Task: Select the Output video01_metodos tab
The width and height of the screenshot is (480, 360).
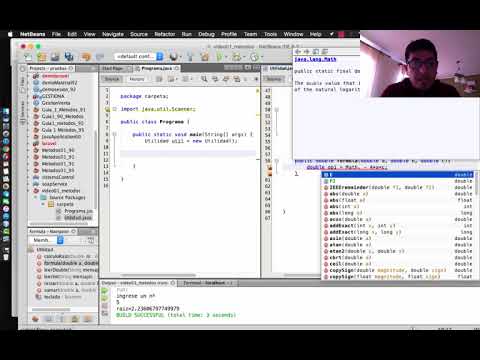Action: [x=138, y=283]
